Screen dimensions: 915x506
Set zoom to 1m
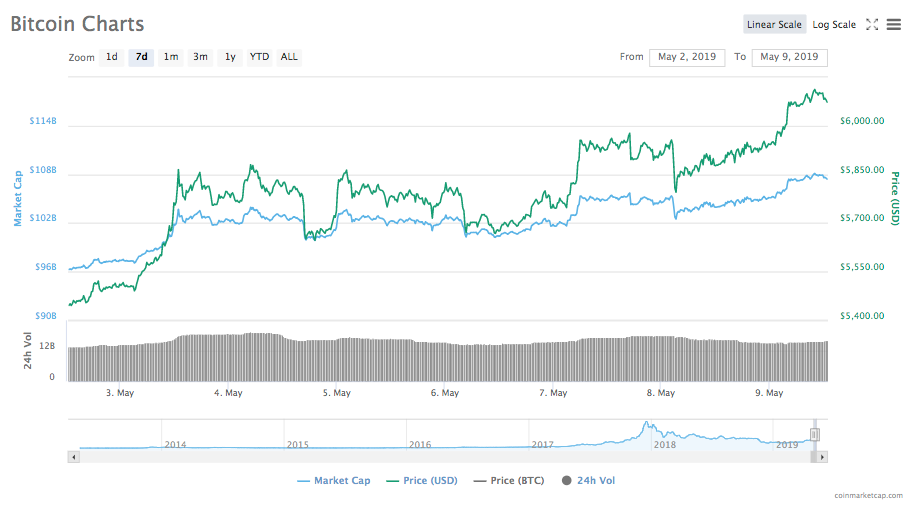(x=170, y=57)
